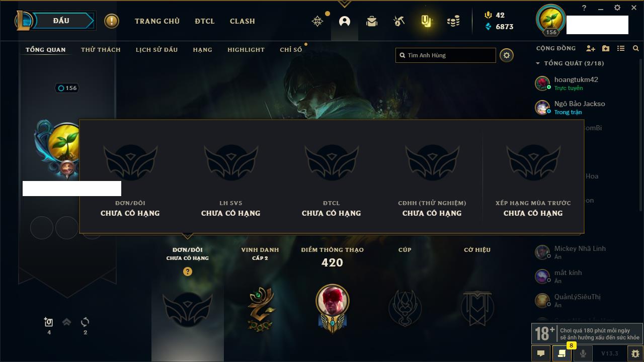Open the THỬ THÁCH tab
644x362 pixels.
pyautogui.click(x=101, y=50)
